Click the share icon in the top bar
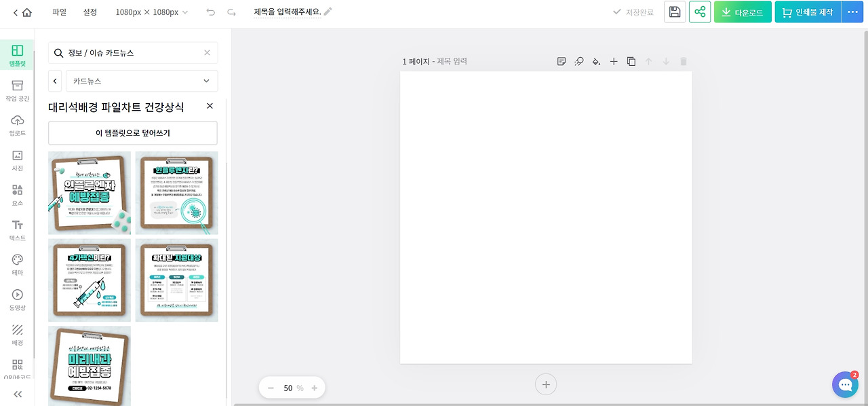868x406 pixels. (700, 12)
